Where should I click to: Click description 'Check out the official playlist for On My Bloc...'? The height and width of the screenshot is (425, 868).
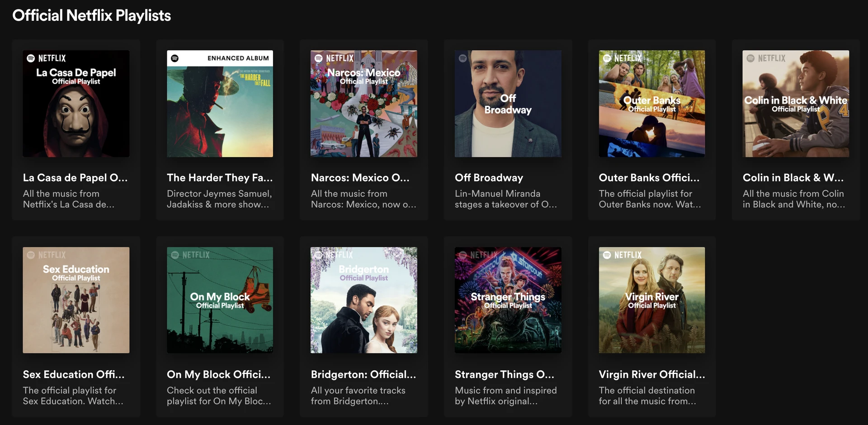219,396
